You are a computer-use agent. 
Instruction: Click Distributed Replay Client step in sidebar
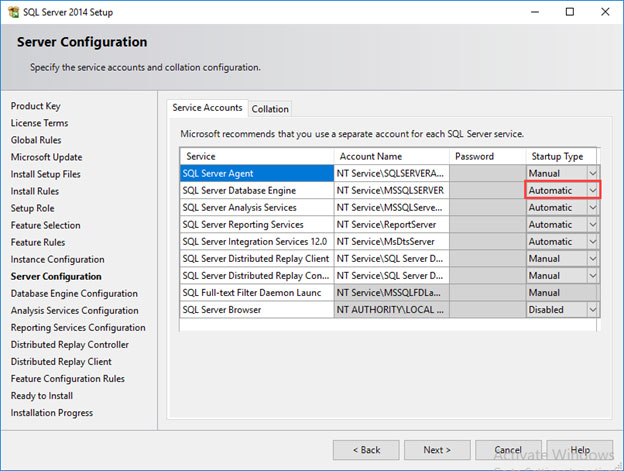(61, 362)
